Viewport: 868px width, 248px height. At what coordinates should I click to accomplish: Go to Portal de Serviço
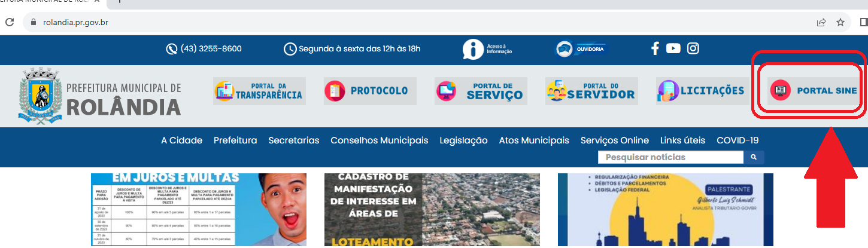click(x=481, y=91)
